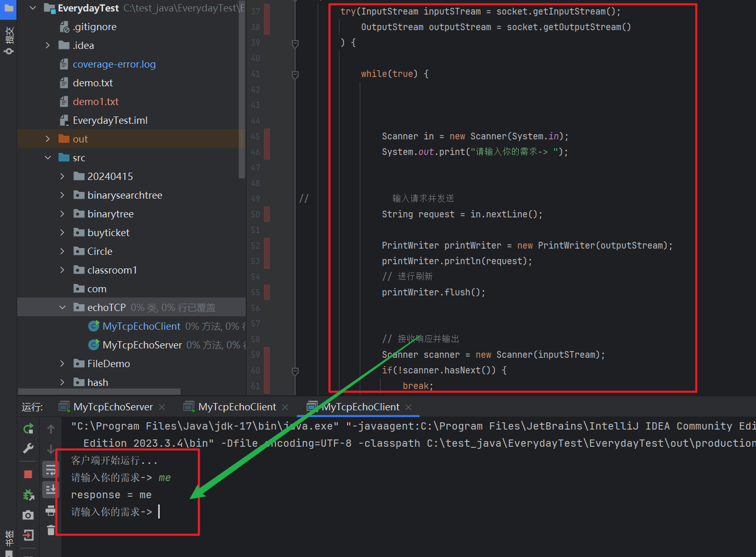Collapse the while loop fold marker in gutter
The height and width of the screenshot is (557, 756).
click(295, 74)
